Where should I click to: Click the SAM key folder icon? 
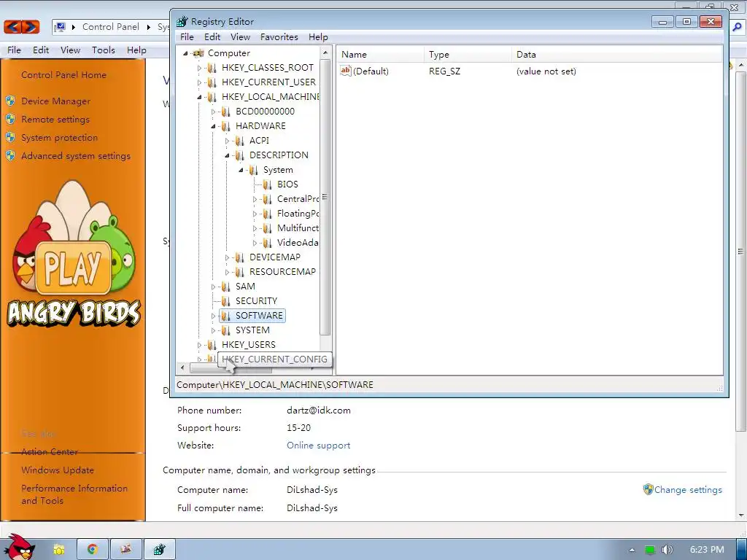click(x=226, y=286)
